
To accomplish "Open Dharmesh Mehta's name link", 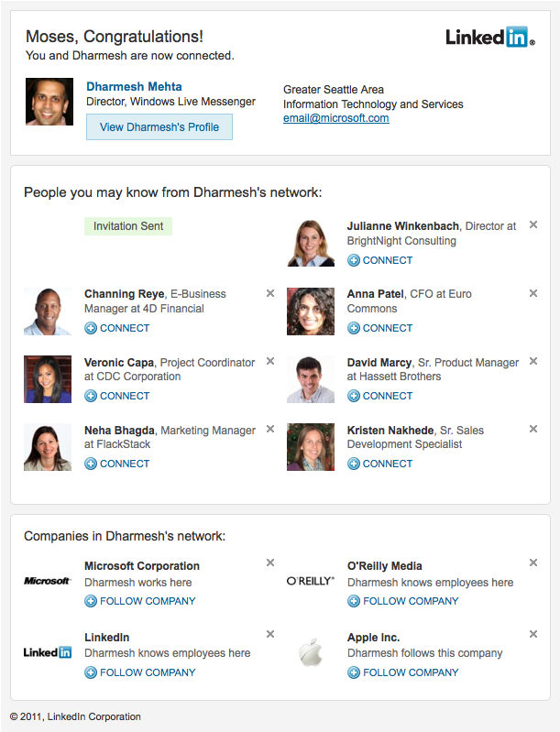I will (134, 86).
